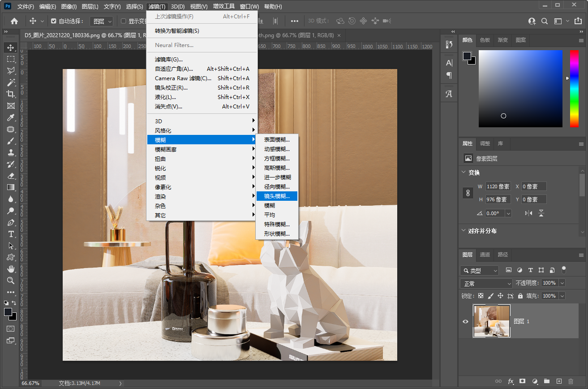Viewport: 588px width, 389px height.
Task: Select the 图层 1 layer thumbnail
Action: (492, 321)
